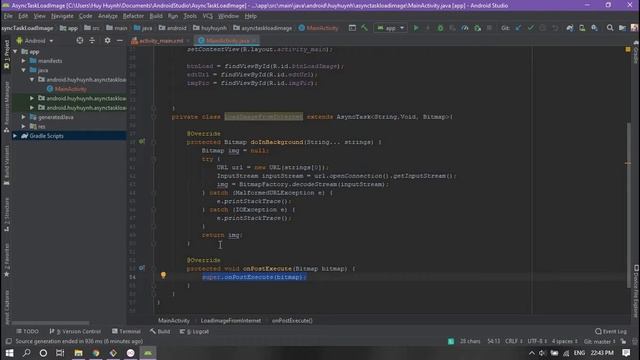Open the Build menu
Screen dimensions: 640x360
coord(156,16)
